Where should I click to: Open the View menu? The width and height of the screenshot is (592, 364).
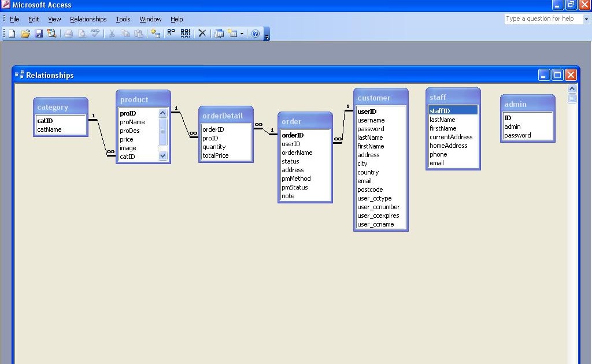pos(54,18)
